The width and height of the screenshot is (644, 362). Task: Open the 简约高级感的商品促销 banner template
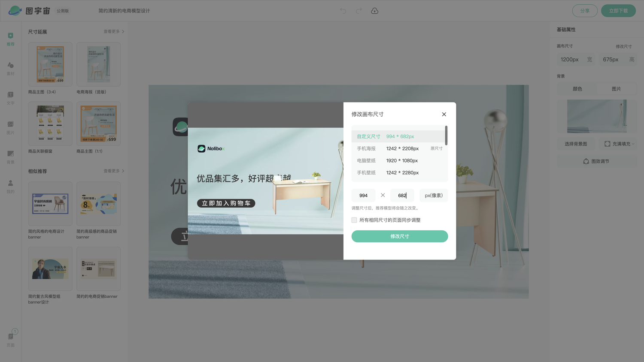point(98,204)
